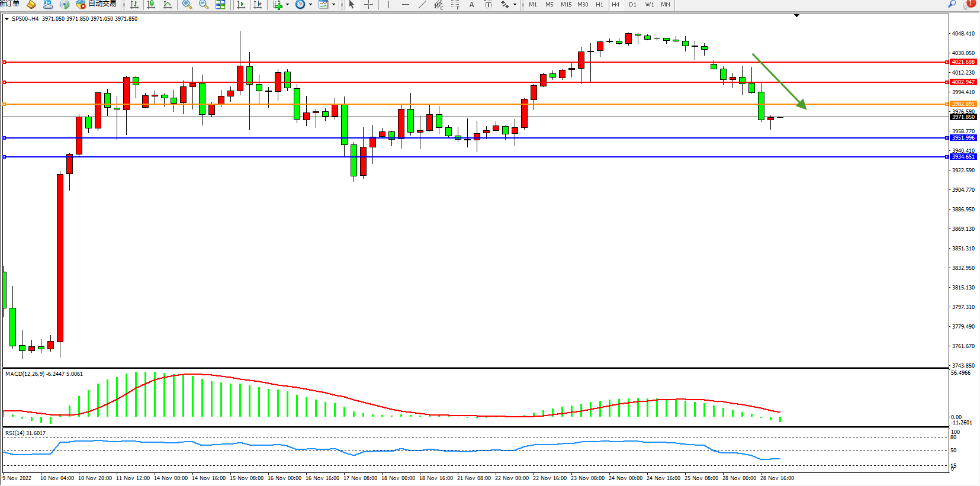Toggle the 自动交易 AutoTrading button
980x486 pixels.
(96, 4)
